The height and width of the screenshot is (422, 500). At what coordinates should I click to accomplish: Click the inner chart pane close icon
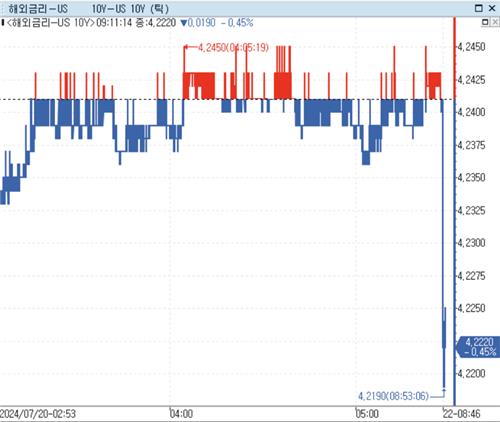[x=495, y=22]
